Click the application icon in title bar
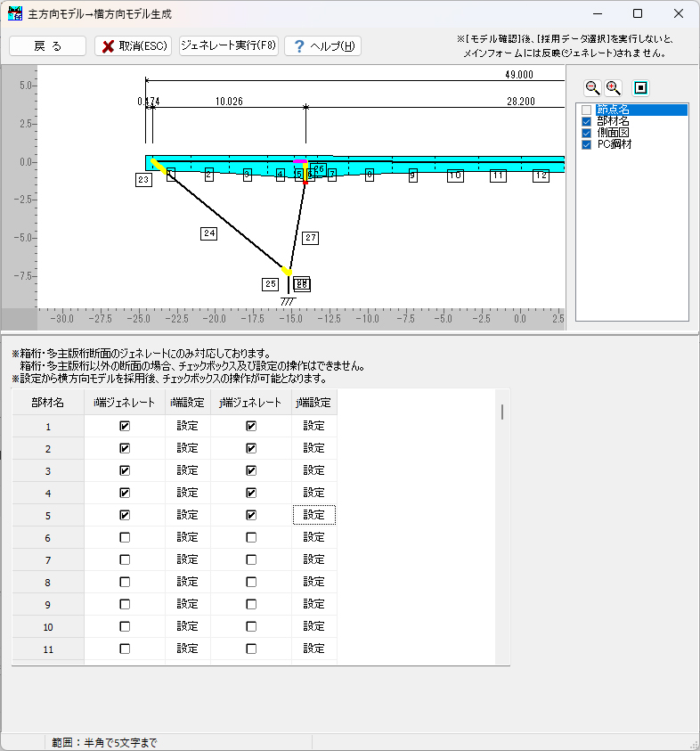This screenshot has width=700, height=751. 15,14
